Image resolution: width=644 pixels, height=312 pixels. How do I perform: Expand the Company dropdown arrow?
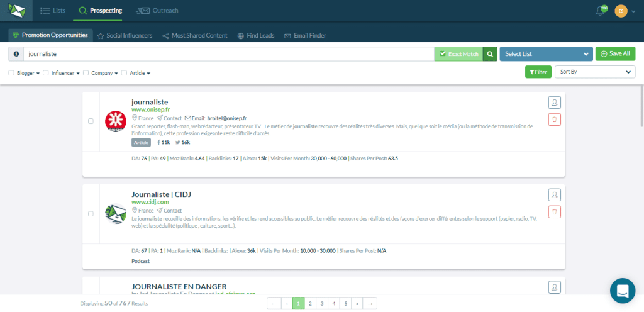pyautogui.click(x=116, y=74)
